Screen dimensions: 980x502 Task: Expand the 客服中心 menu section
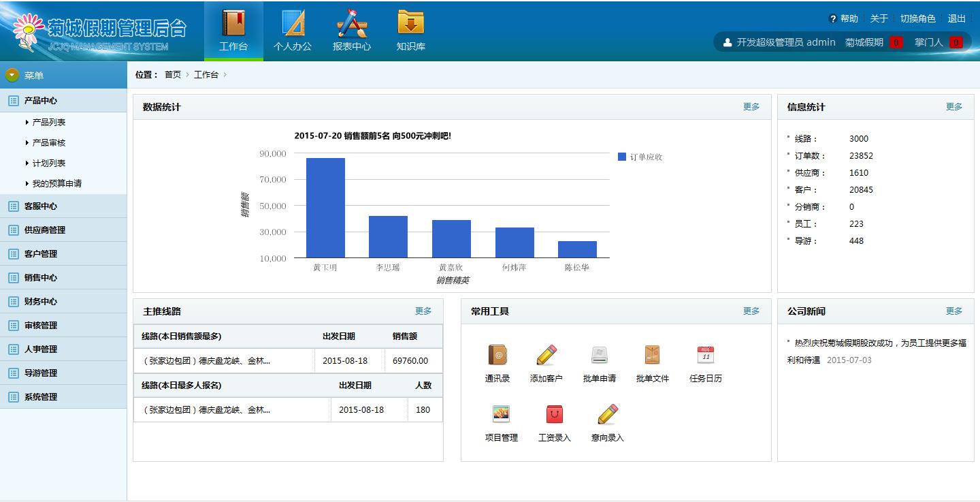pyautogui.click(x=41, y=206)
